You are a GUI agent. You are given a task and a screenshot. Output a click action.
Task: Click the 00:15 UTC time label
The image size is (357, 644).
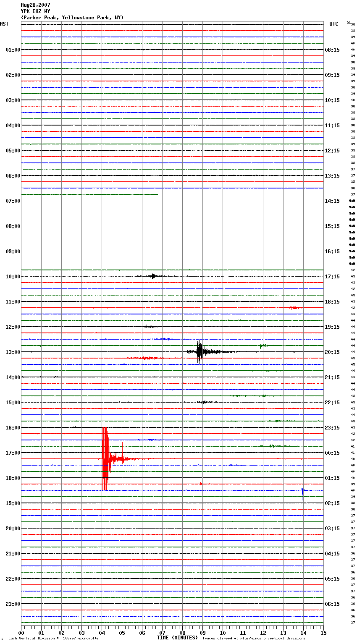pos(332,453)
